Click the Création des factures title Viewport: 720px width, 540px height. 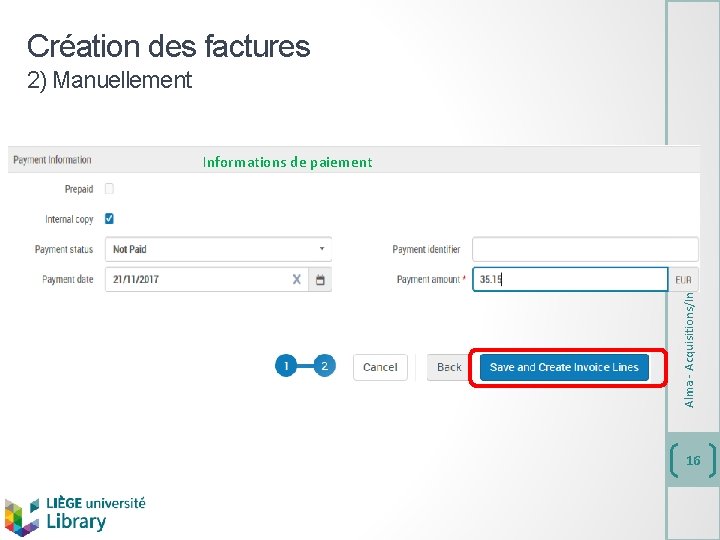(x=169, y=46)
